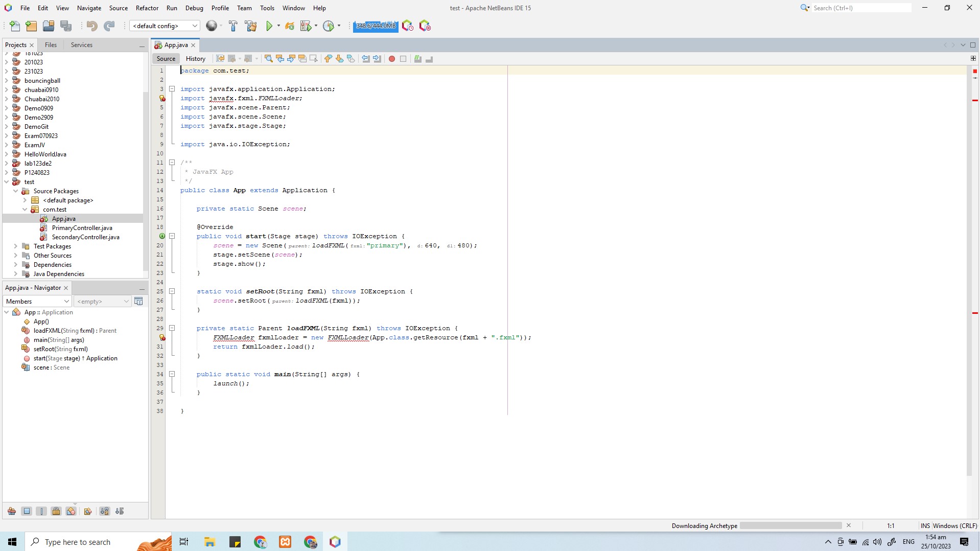Screen dimensions: 980x551
Task: Click the Toggle Bookmark icon
Action: pyautogui.click(x=351, y=59)
